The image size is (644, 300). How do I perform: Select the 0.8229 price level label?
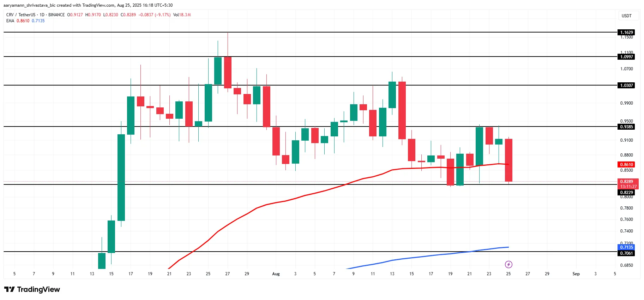pos(626,193)
